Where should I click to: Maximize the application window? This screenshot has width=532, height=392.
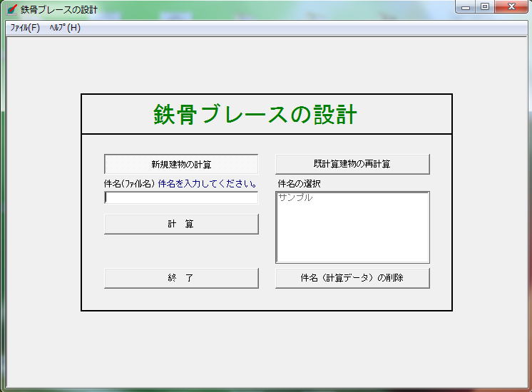click(484, 8)
